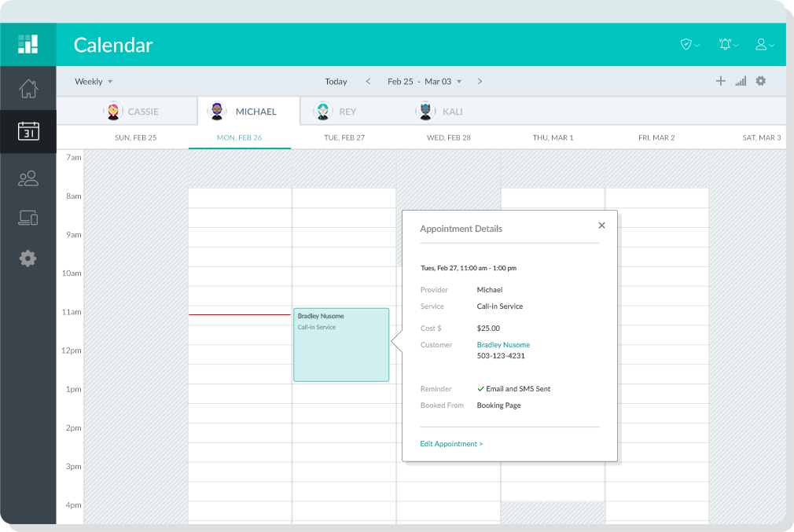Click the Call-in Service value in details
This screenshot has height=532, width=794.
tap(500, 306)
